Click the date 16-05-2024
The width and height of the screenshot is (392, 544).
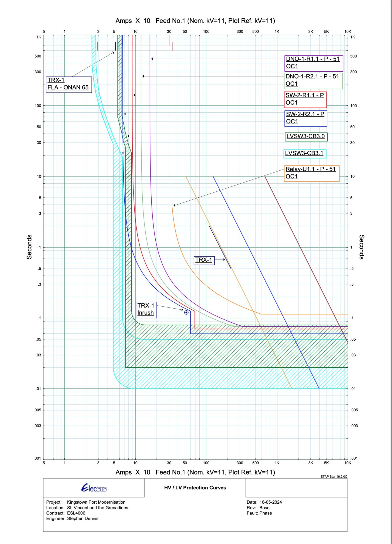[x=271, y=502]
